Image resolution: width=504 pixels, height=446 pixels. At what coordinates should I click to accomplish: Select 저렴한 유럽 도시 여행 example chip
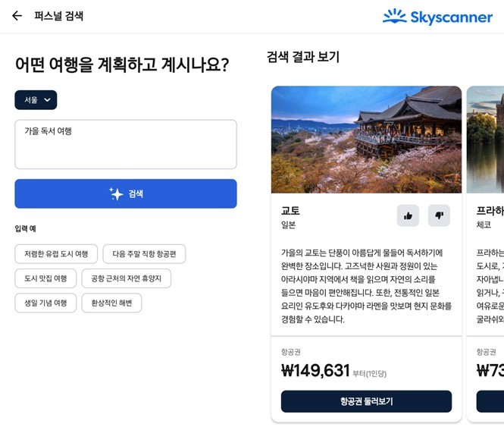coord(55,254)
